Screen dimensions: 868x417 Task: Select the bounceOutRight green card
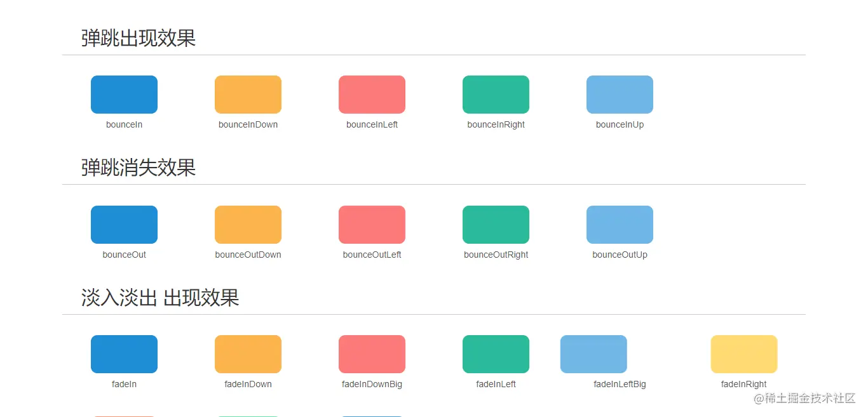coord(496,224)
